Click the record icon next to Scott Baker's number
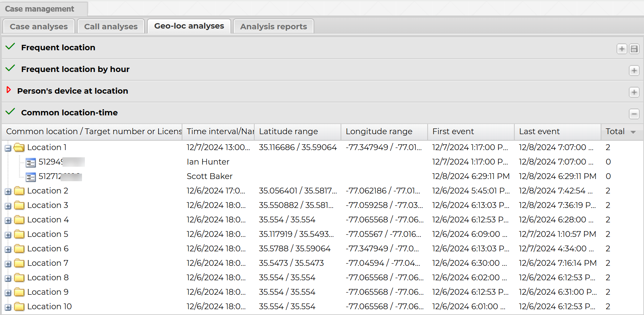644x315 pixels. [x=31, y=177]
